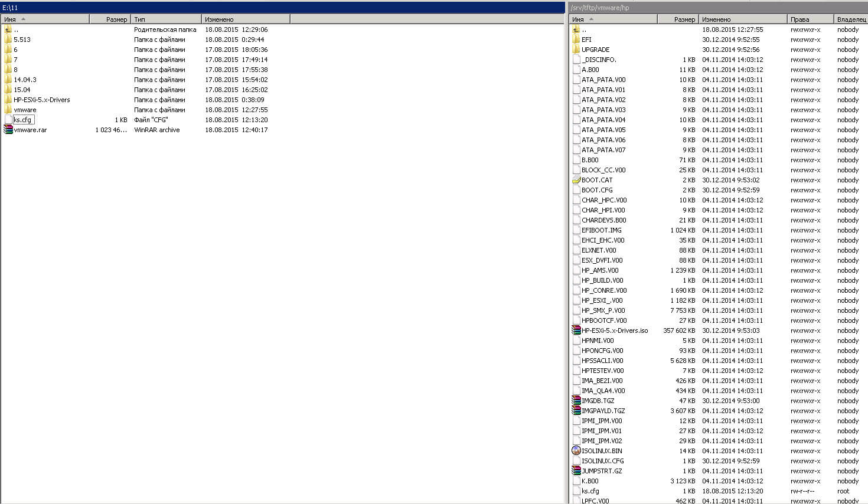Sort remote panel by Изменено column header

click(743, 19)
